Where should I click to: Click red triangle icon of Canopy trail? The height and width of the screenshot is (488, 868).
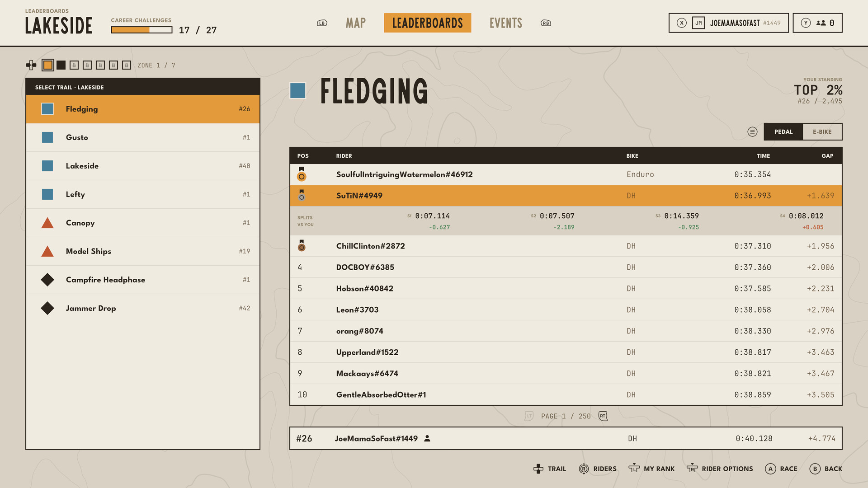47,223
